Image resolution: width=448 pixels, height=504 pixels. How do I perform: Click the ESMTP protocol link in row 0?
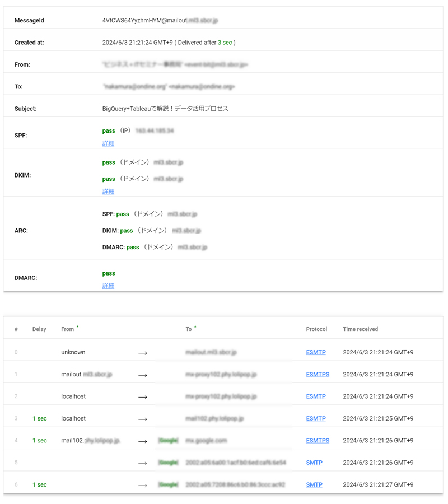point(316,352)
